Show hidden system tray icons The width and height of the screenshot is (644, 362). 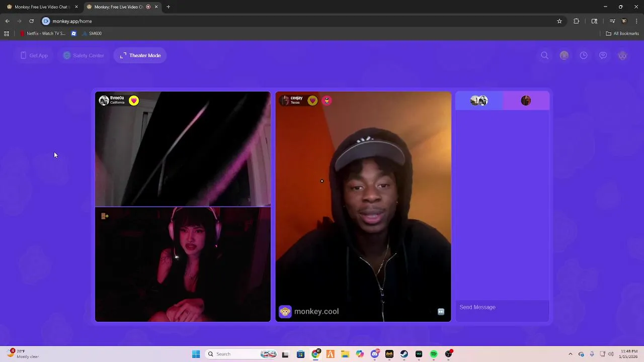(570, 354)
